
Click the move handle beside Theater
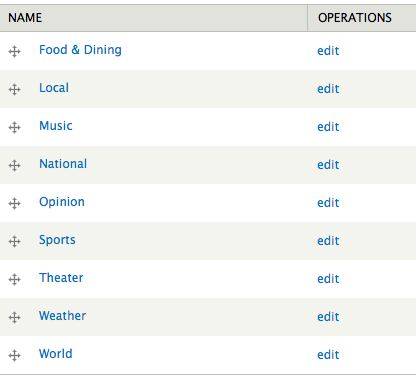coord(14,280)
